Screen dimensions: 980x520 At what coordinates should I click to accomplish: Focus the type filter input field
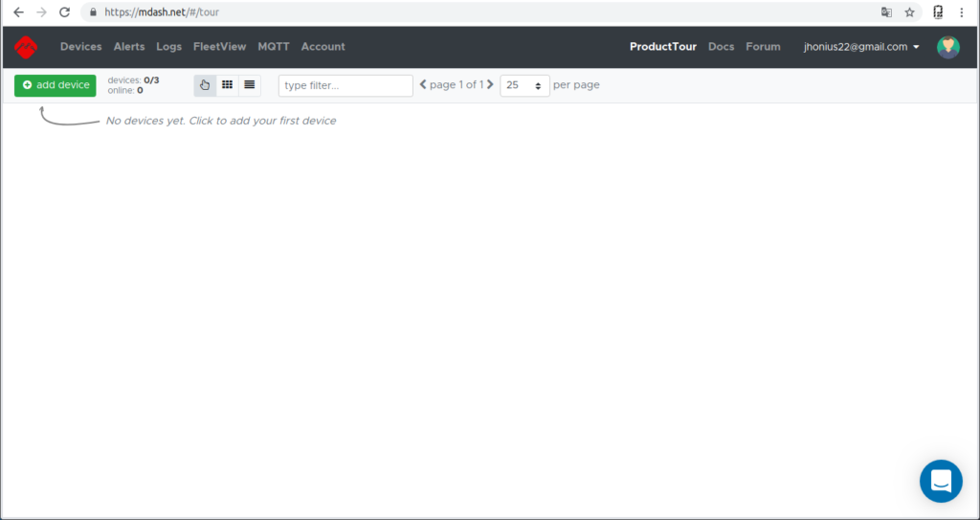click(x=345, y=86)
